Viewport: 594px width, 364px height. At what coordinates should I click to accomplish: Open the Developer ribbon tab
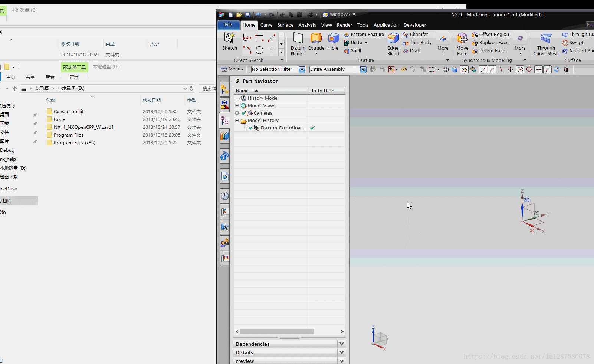[415, 25]
